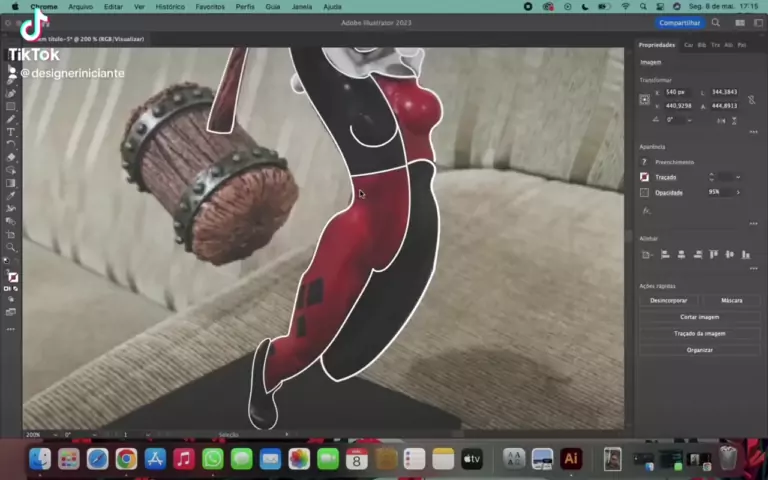
Task: Pick the reference point locator in Transformar
Action: pos(645,99)
